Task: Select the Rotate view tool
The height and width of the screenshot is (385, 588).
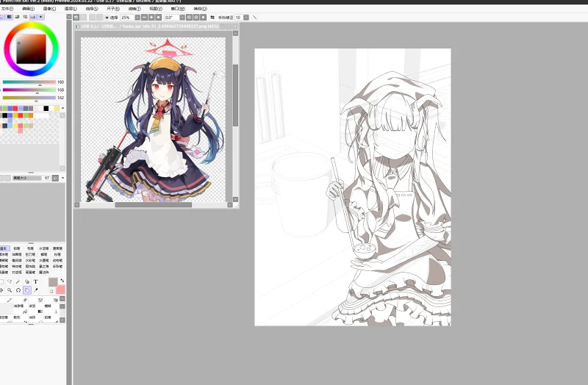Action: click(x=18, y=289)
